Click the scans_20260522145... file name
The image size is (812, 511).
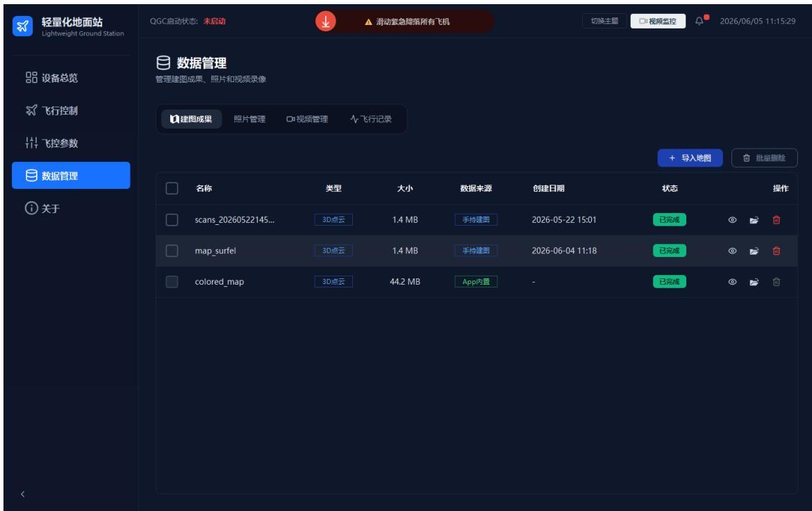(235, 220)
